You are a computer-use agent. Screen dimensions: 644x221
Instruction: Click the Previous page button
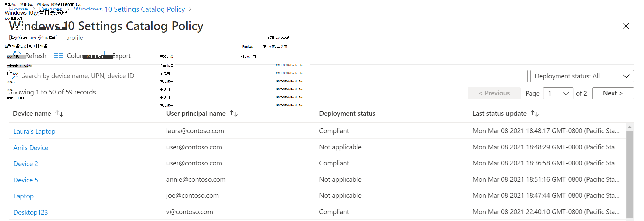494,93
